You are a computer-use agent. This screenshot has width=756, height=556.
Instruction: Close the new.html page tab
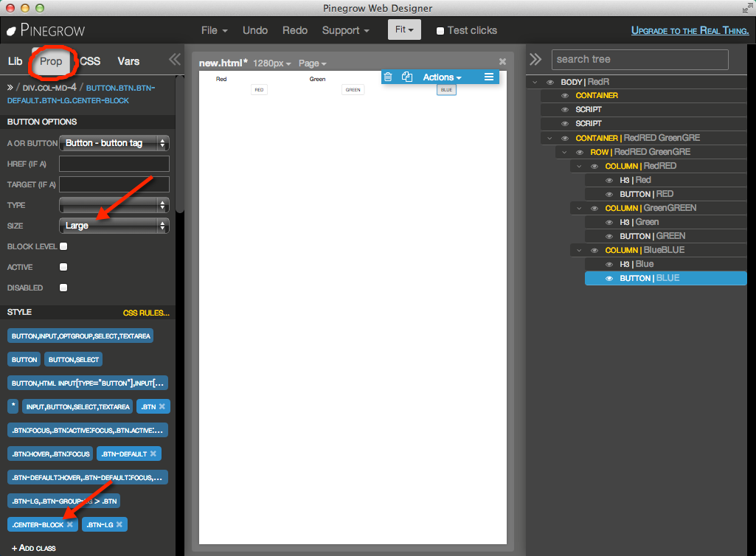point(502,61)
